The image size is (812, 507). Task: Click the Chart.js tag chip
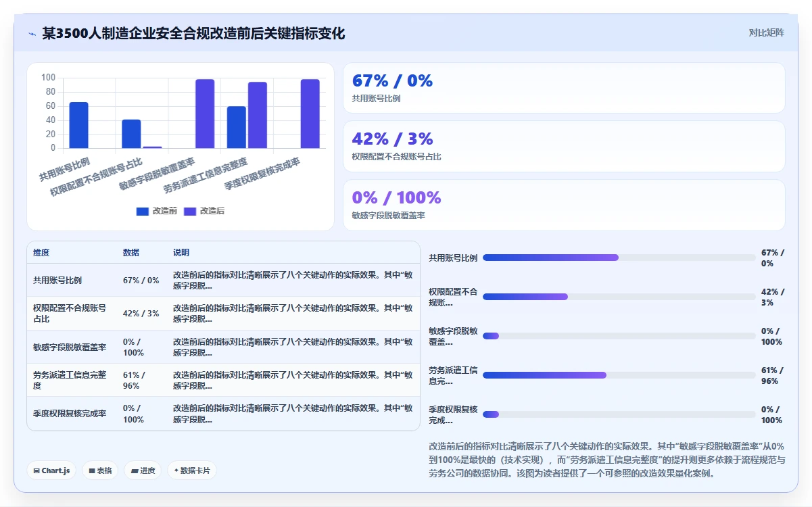point(51,470)
